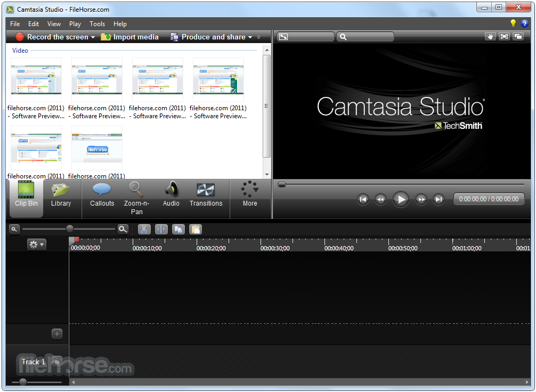Click the timeline zoom out magnifier icon

coord(14,229)
